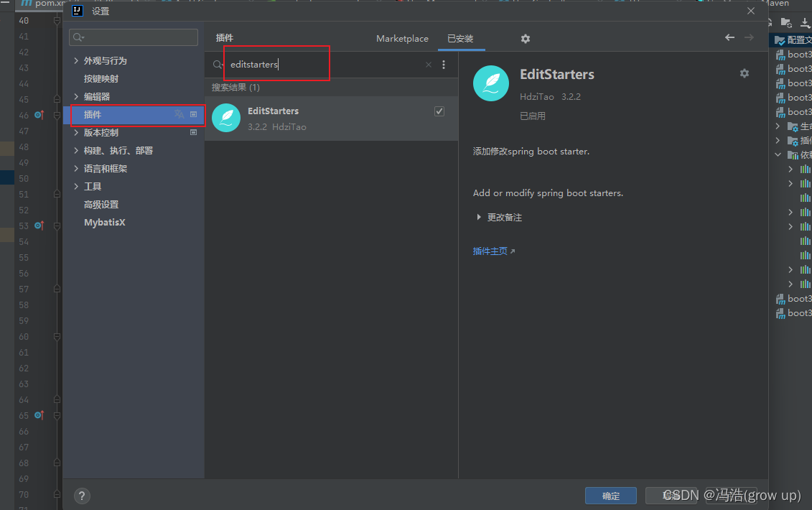Select EditStarters row in search results
The width and height of the screenshot is (812, 510).
332,119
